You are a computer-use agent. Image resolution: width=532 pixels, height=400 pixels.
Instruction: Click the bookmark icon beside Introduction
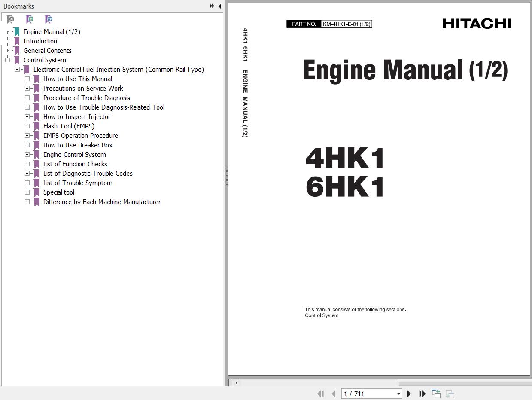coord(17,41)
